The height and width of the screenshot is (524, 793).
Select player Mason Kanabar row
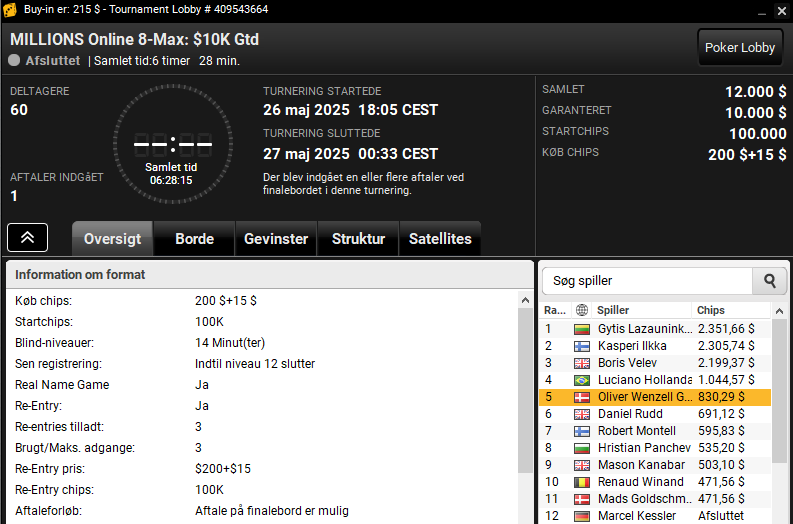click(x=655, y=465)
